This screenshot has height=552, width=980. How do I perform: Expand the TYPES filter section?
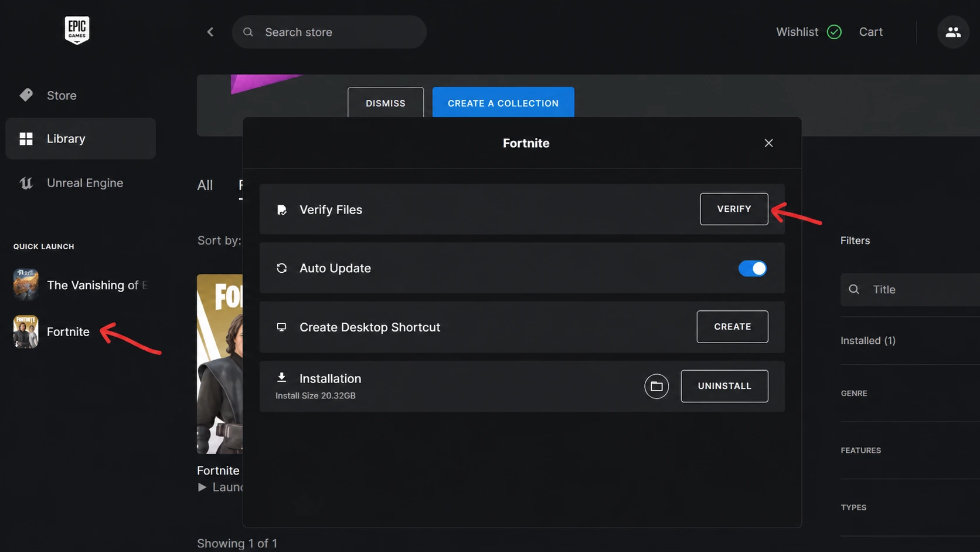coord(853,507)
